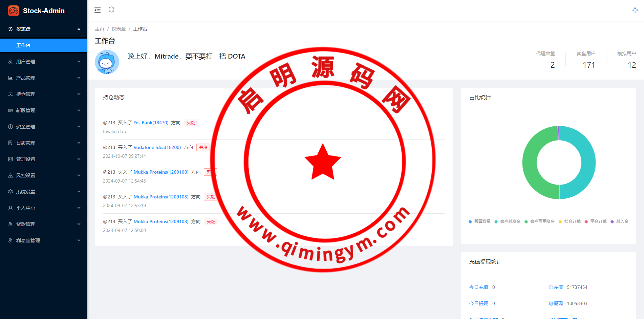Click the user avatar image

coord(107,62)
